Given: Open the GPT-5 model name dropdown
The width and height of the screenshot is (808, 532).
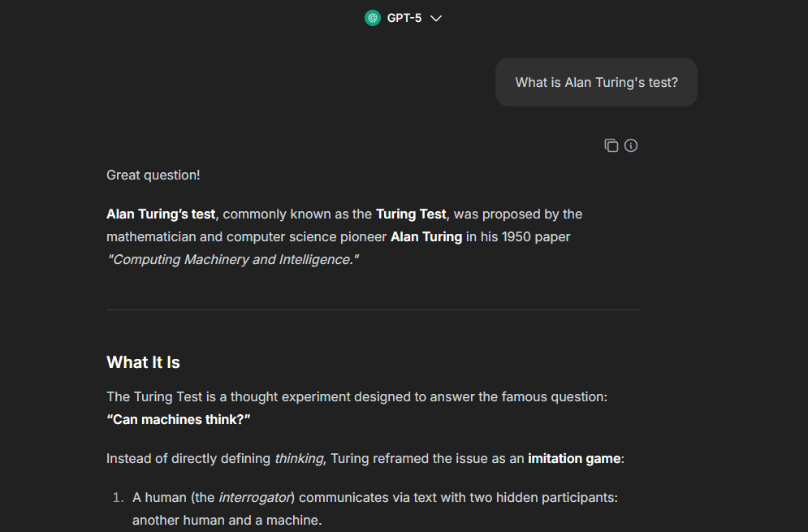Looking at the screenshot, I should pyautogui.click(x=404, y=18).
